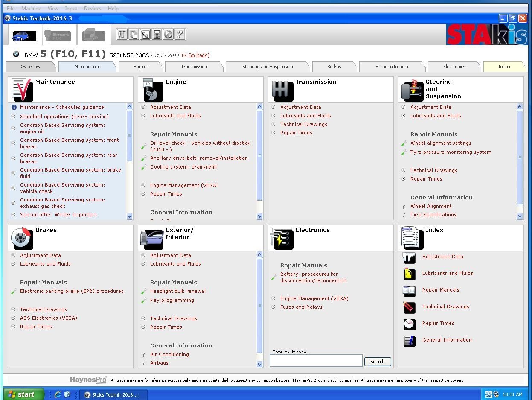Image resolution: width=532 pixels, height=400 pixels.
Task: Switch to the Electronics tab
Action: point(454,67)
